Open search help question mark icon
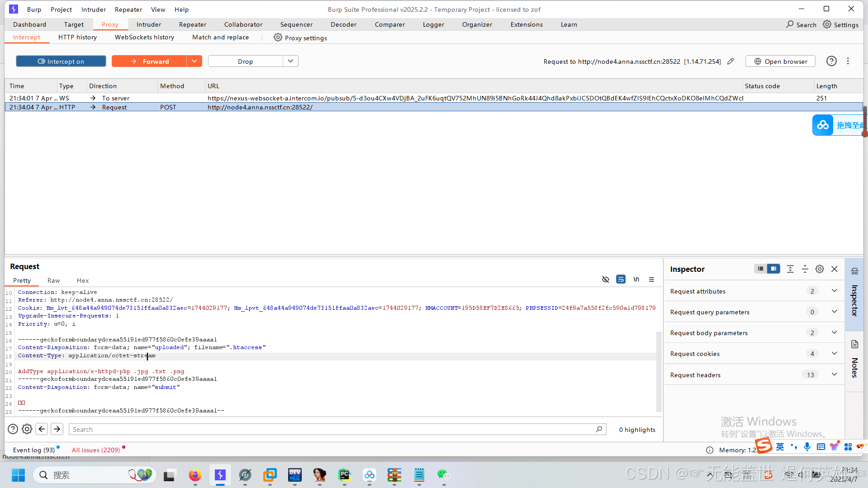 (13, 429)
